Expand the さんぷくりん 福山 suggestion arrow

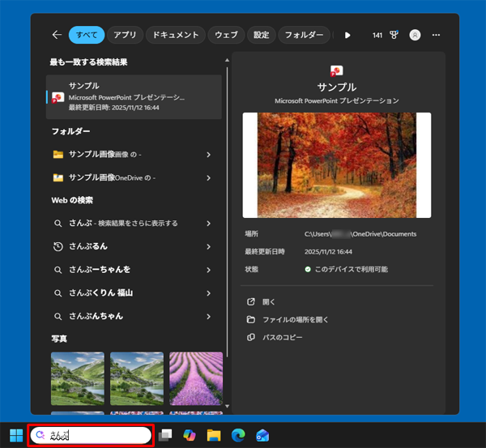(208, 292)
